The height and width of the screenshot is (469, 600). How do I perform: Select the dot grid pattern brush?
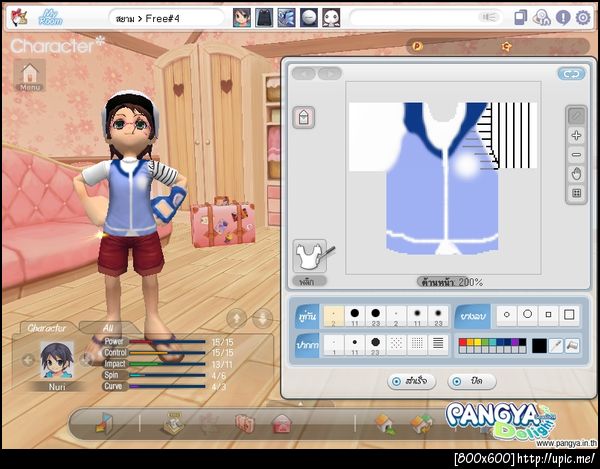pos(417,345)
